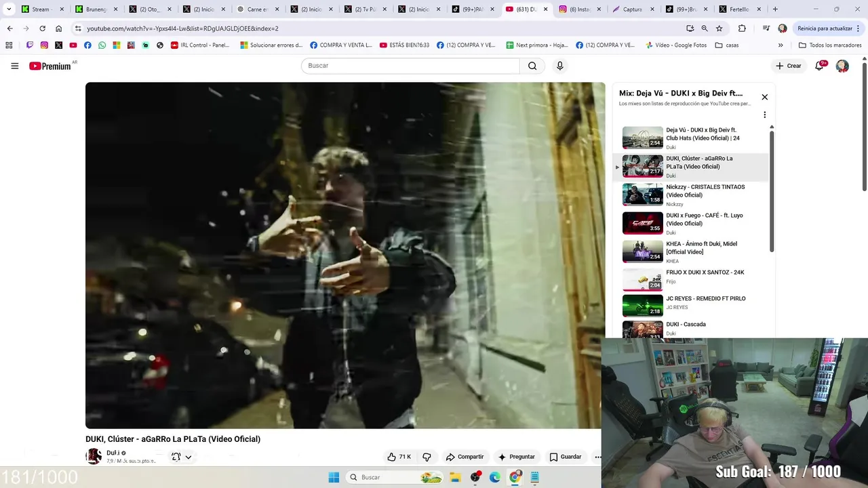The image size is (868, 488).
Task: Switch to the Tv Pública tab
Action: [366, 9]
